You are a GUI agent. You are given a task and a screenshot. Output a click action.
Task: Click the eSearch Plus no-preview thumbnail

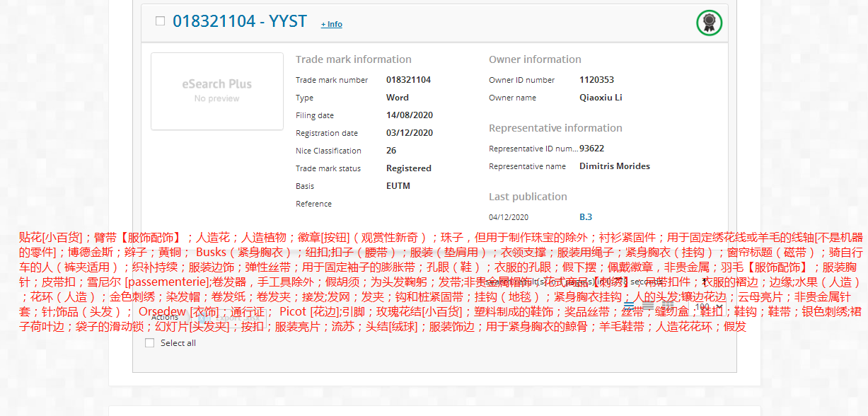[x=217, y=91]
